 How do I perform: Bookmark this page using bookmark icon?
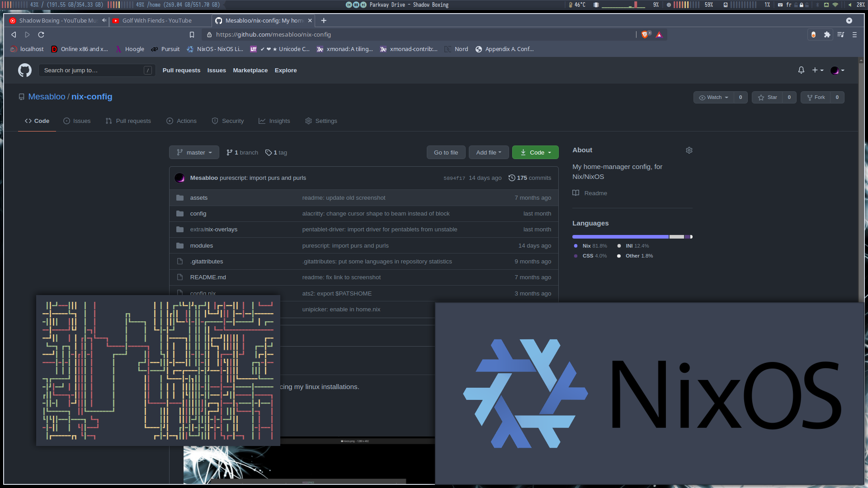click(192, 35)
